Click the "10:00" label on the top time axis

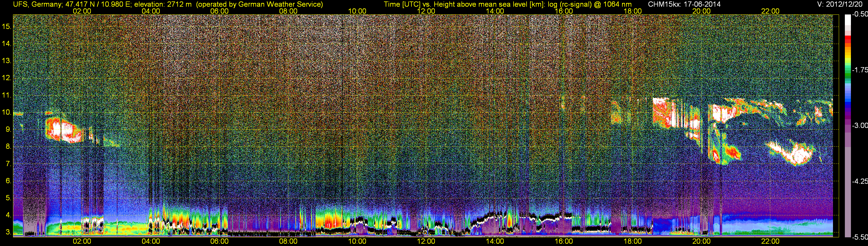tap(357, 11)
